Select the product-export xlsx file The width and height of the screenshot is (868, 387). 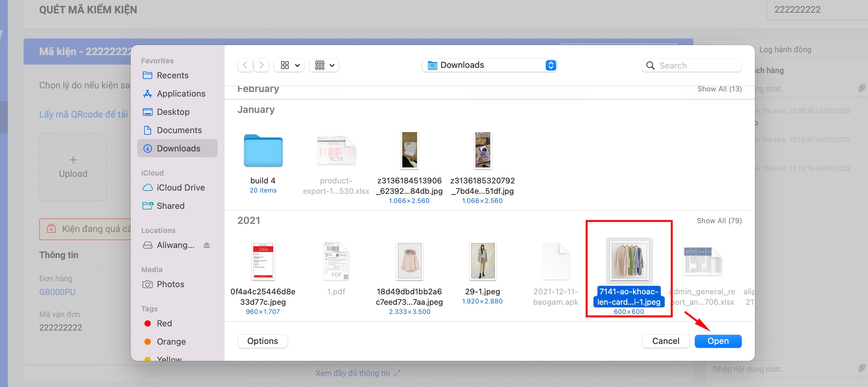pos(336,151)
